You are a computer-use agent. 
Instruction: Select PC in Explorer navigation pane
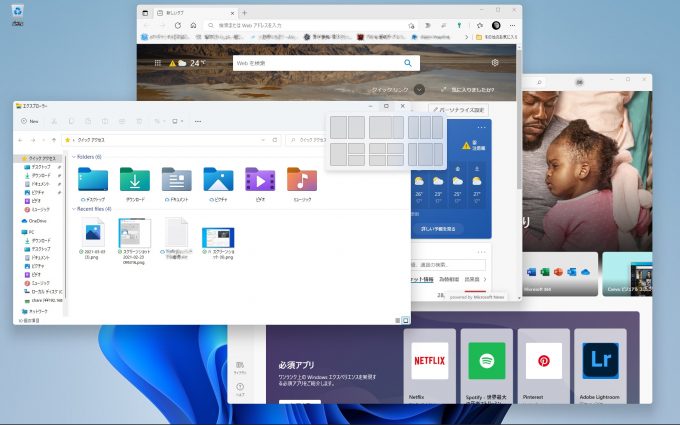(x=28, y=232)
